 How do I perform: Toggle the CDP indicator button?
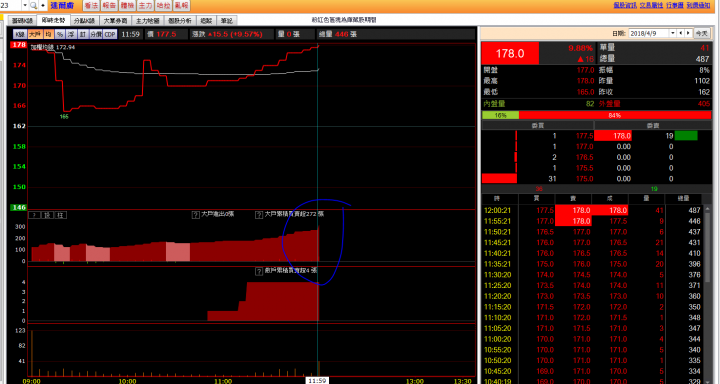pos(110,34)
